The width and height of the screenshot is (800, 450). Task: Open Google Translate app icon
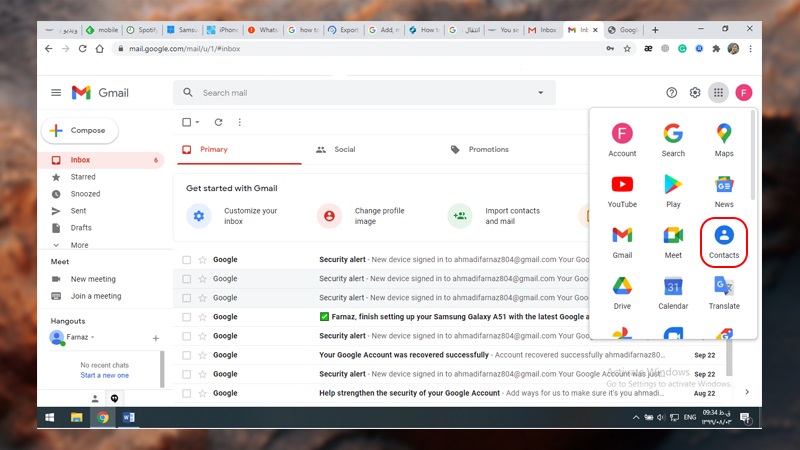coord(724,292)
